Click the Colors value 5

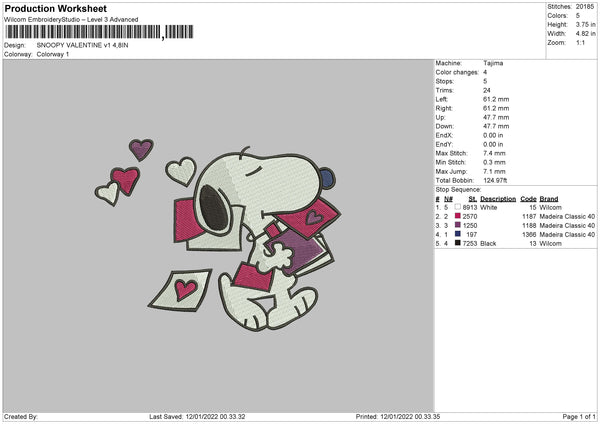click(x=578, y=16)
